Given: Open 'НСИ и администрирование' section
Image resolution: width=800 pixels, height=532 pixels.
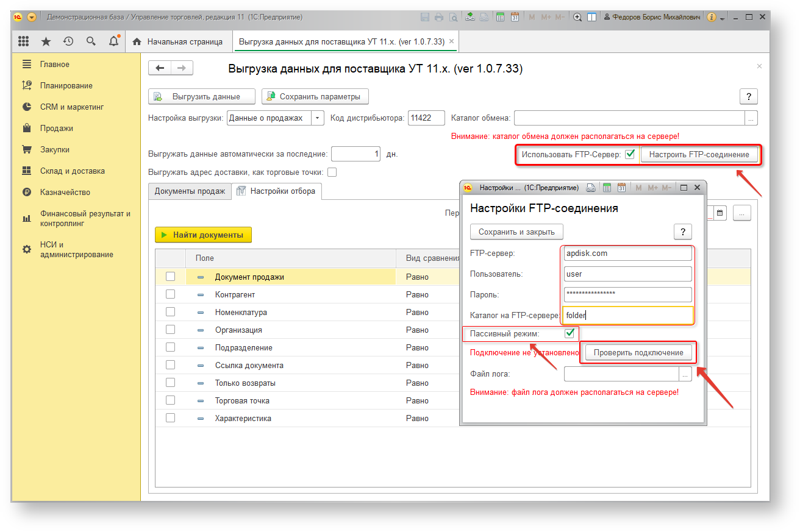Looking at the screenshot, I should [77, 250].
